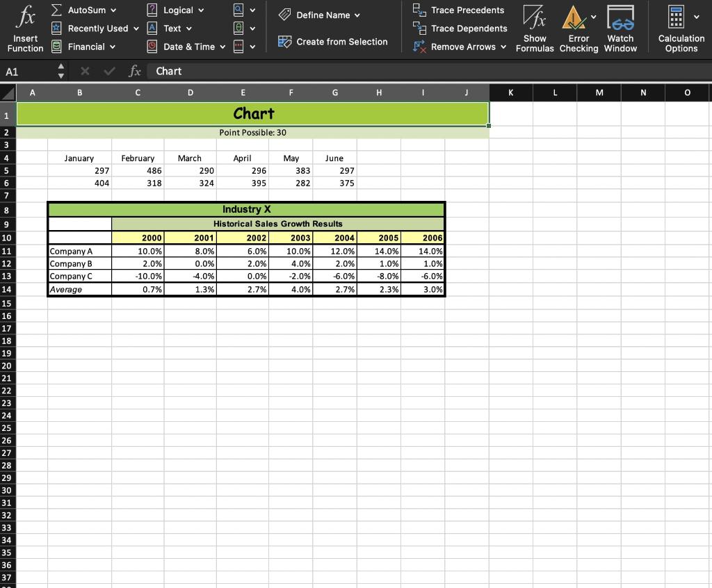Select Historical Sales Growth Results cell
This screenshot has height=588, width=712.
pyautogui.click(x=278, y=224)
